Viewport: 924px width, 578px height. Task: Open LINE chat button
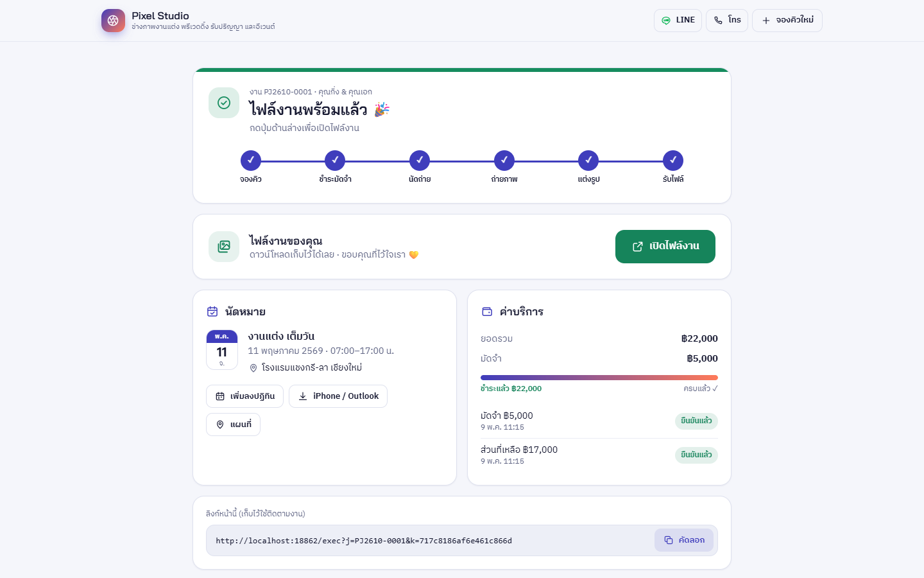[x=678, y=21]
